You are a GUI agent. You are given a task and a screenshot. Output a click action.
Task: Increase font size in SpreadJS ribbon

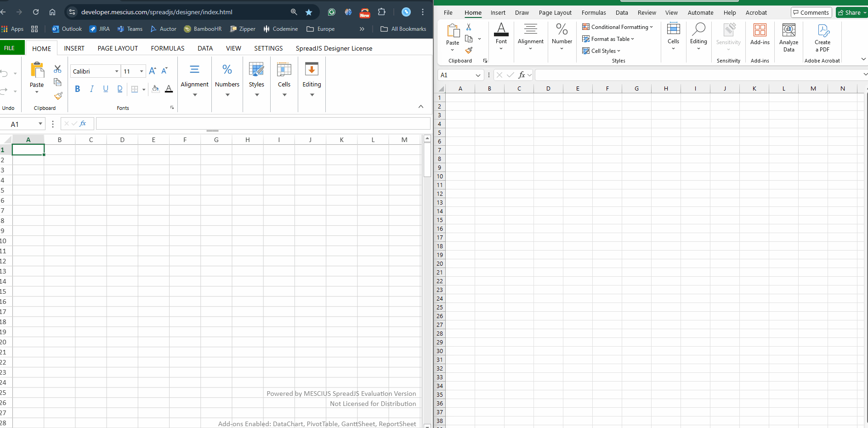(153, 71)
